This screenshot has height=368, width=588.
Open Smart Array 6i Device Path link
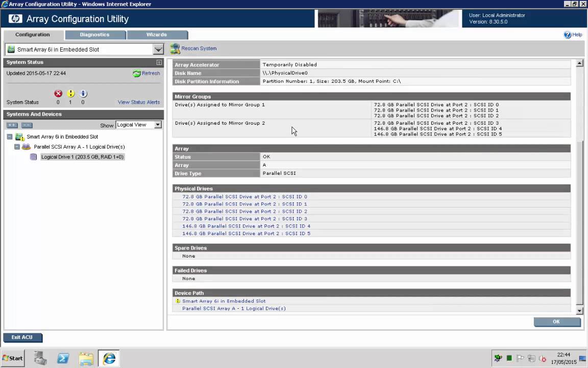coord(224,301)
